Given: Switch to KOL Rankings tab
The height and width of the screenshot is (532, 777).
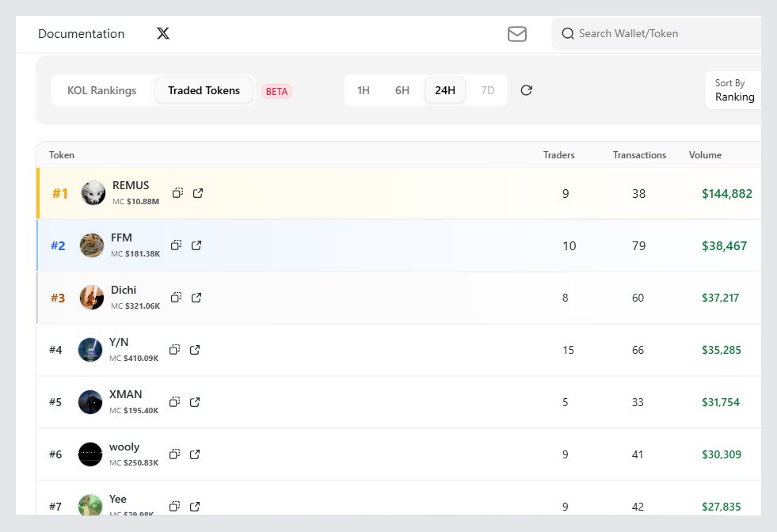Looking at the screenshot, I should point(102,90).
